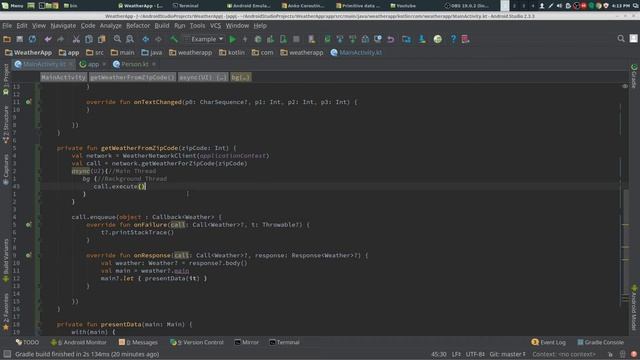Open the Edit menu
Image resolution: width=640 pixels, height=360 pixels.
[x=22, y=26]
